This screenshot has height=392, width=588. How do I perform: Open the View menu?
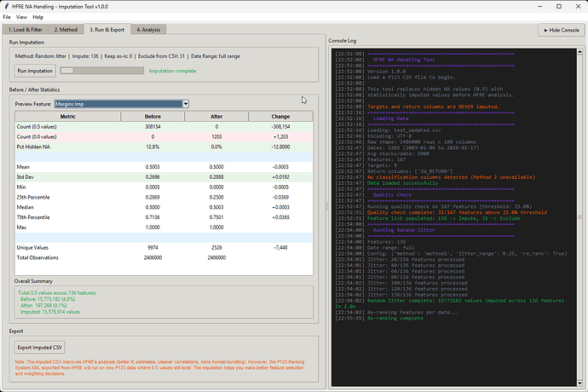(x=21, y=17)
